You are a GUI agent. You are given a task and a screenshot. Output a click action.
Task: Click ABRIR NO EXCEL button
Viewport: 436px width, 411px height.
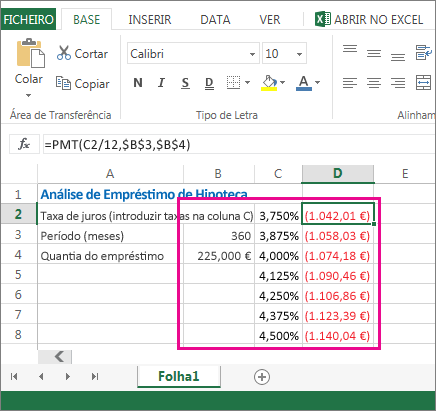pyautogui.click(x=369, y=19)
